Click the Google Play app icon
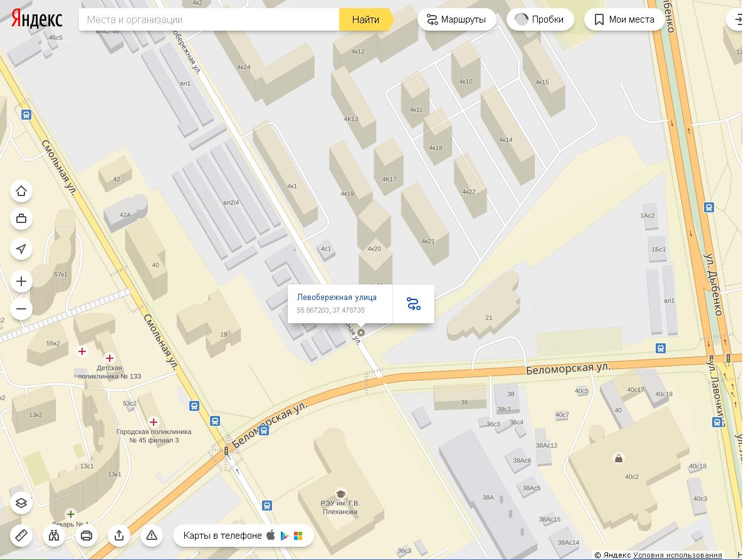 click(285, 536)
